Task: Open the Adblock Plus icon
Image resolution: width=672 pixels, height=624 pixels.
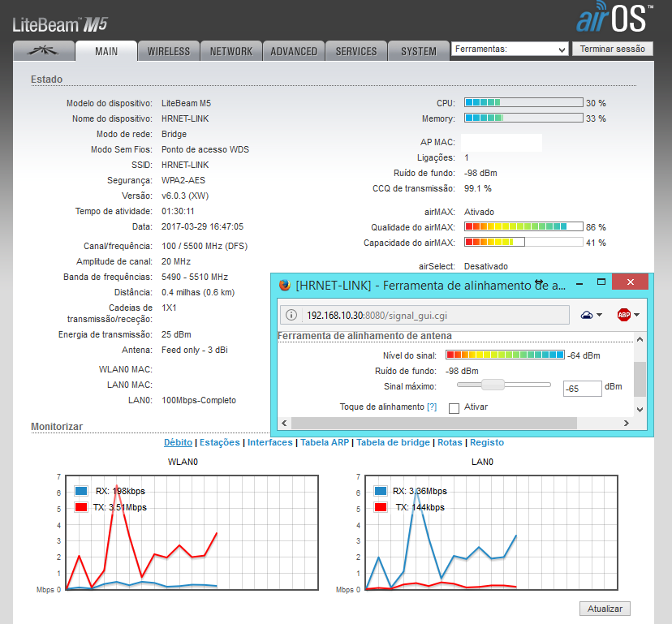Action: (623, 315)
